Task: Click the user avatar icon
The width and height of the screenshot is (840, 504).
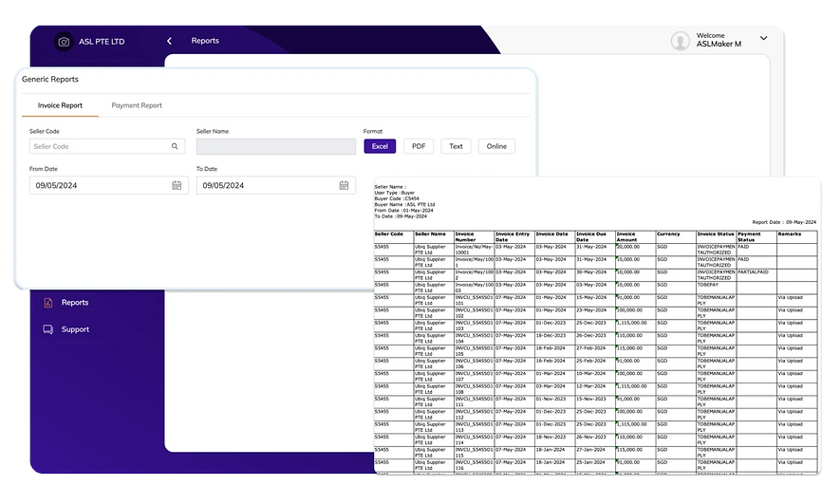Action: pos(681,41)
